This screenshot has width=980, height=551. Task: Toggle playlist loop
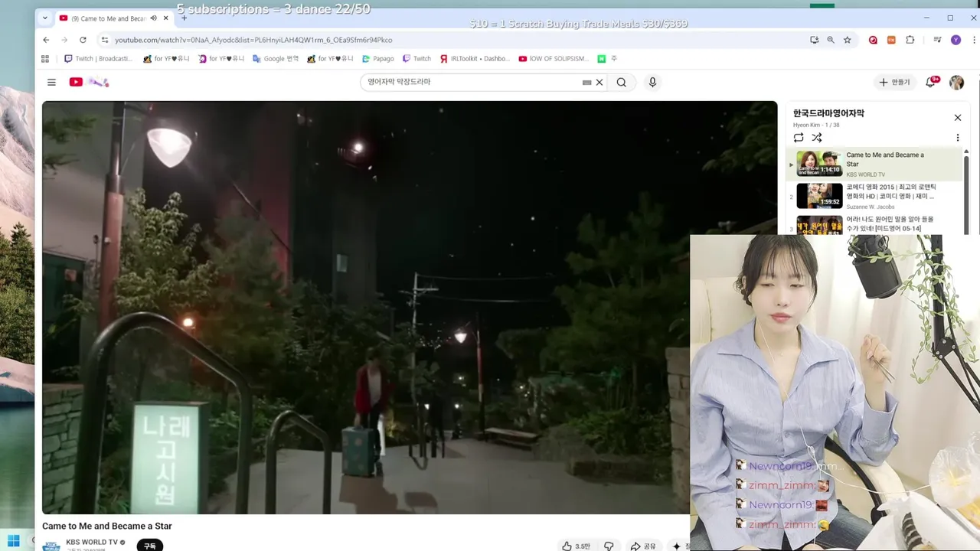[799, 138]
